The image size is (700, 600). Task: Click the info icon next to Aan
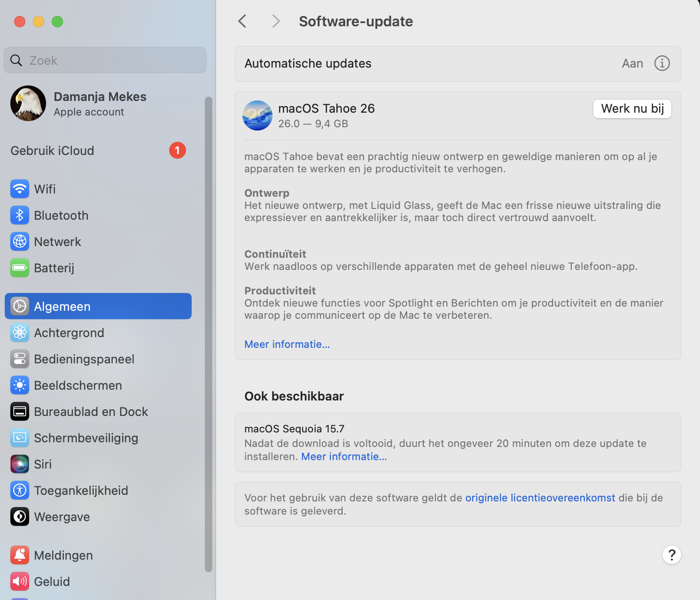click(x=661, y=63)
